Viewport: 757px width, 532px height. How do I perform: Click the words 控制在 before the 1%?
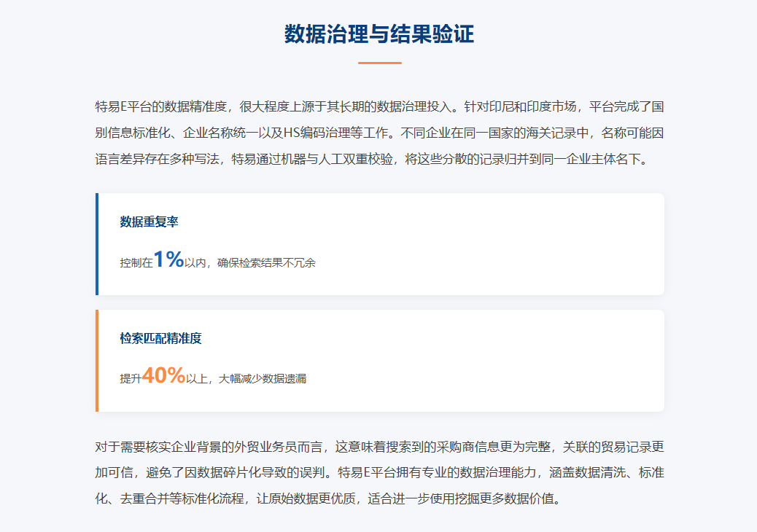136,263
